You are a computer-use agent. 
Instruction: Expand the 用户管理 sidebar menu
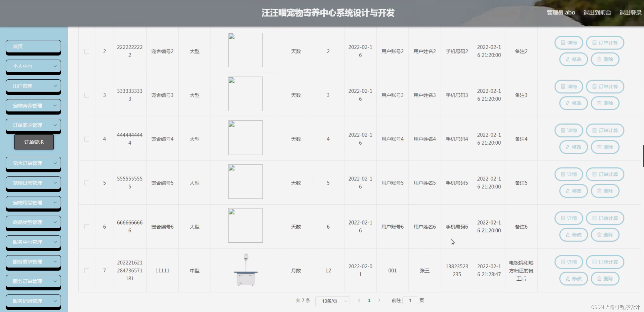(x=33, y=86)
